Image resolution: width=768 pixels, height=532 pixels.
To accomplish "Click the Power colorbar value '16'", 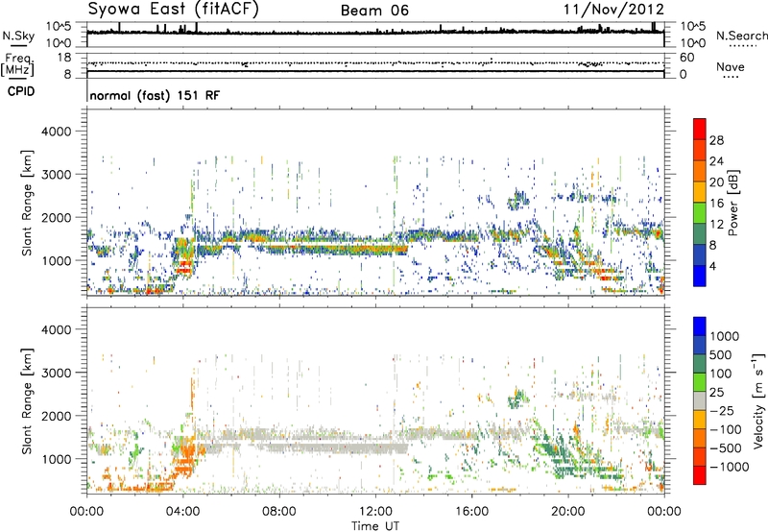I will [716, 203].
